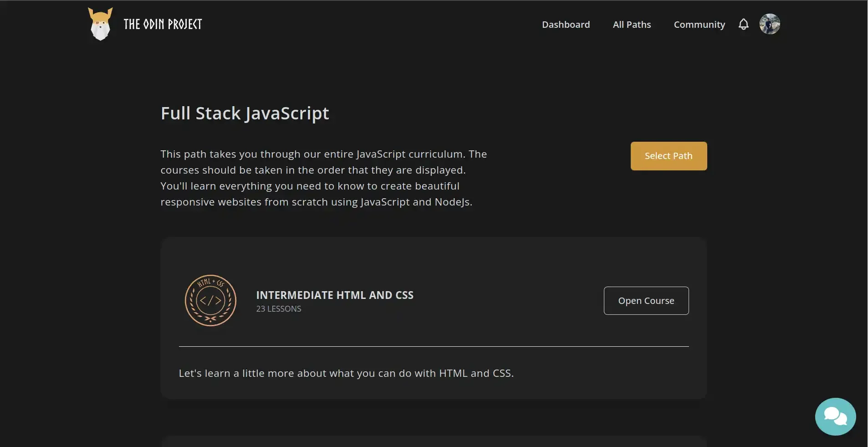The width and height of the screenshot is (868, 447).
Task: Open notifications with the bell icon
Action: 743,24
